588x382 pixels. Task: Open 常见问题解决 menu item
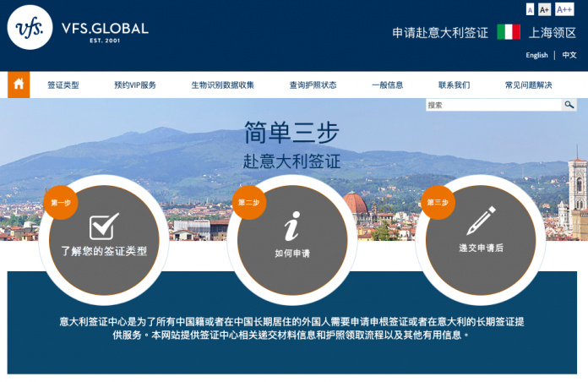point(528,85)
